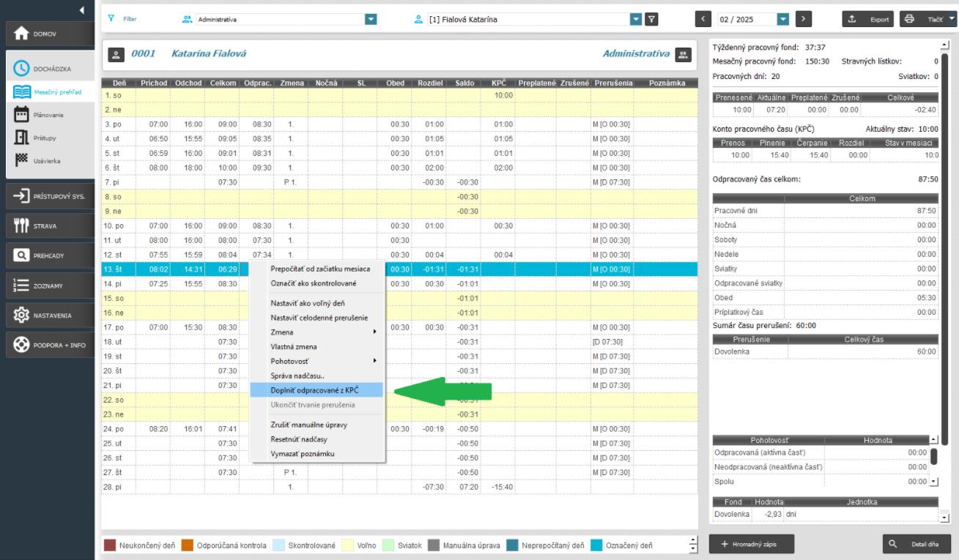
Task: Open the Strava meals section
Action: (x=47, y=226)
